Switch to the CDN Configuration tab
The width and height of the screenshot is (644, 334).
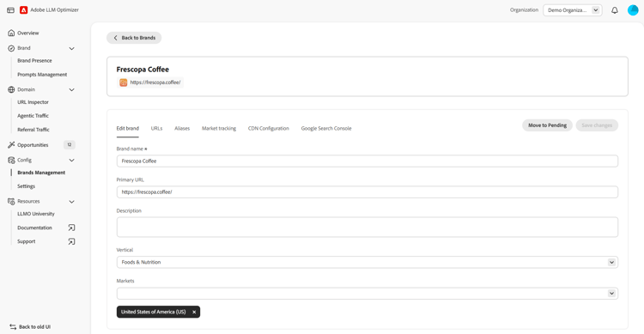point(269,128)
